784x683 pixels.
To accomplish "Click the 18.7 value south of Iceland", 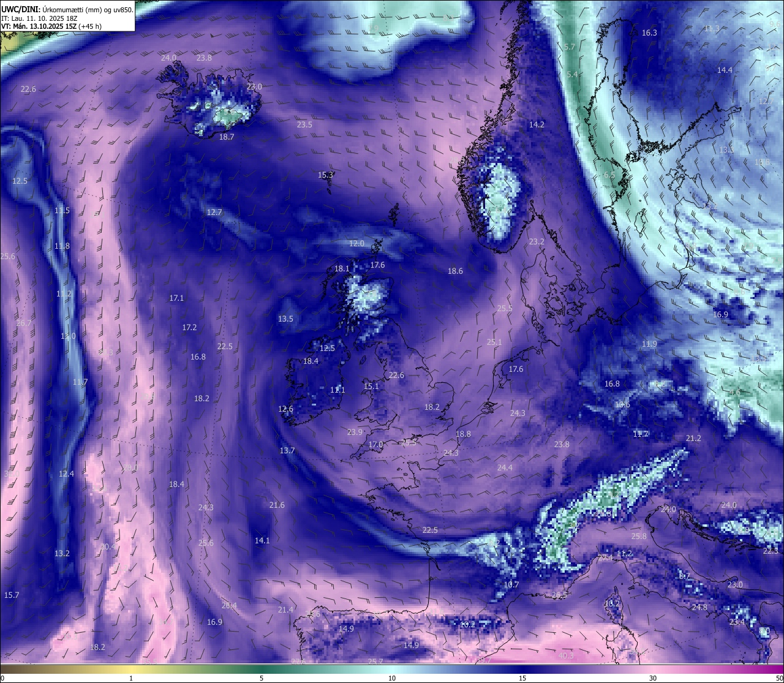I will point(227,137).
